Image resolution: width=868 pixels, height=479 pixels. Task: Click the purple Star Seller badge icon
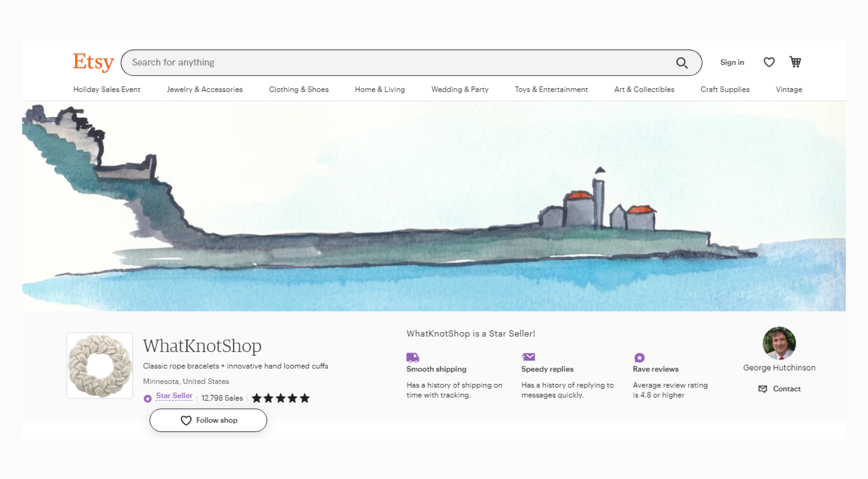pyautogui.click(x=148, y=398)
